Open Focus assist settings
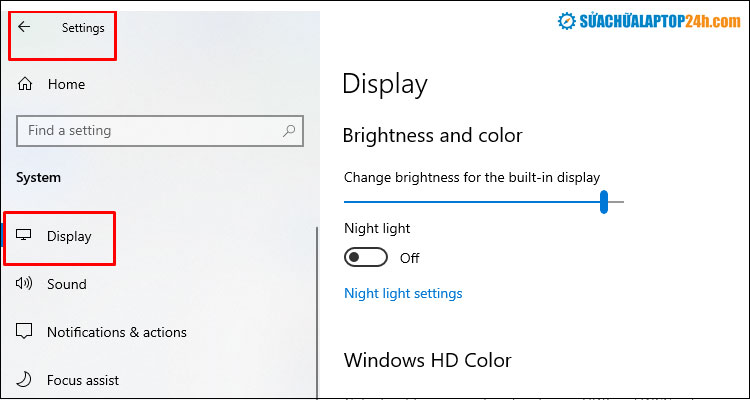Viewport: 750px width, 400px height. (83, 380)
